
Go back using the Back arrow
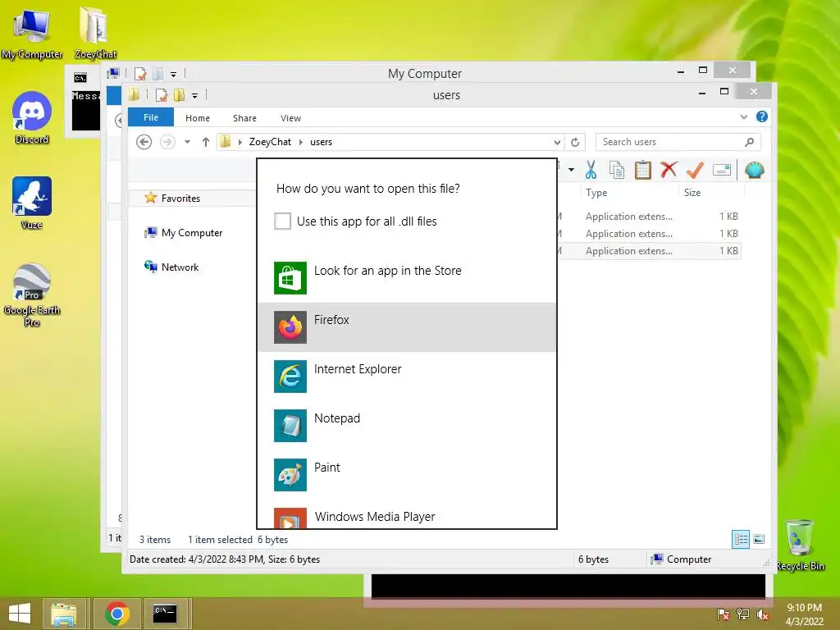144,142
